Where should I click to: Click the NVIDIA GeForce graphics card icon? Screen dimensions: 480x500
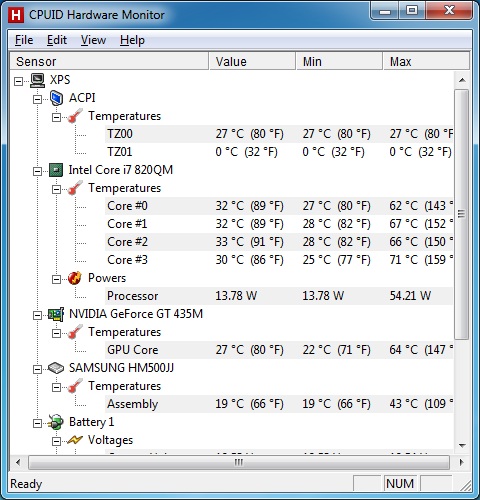[x=56, y=314]
